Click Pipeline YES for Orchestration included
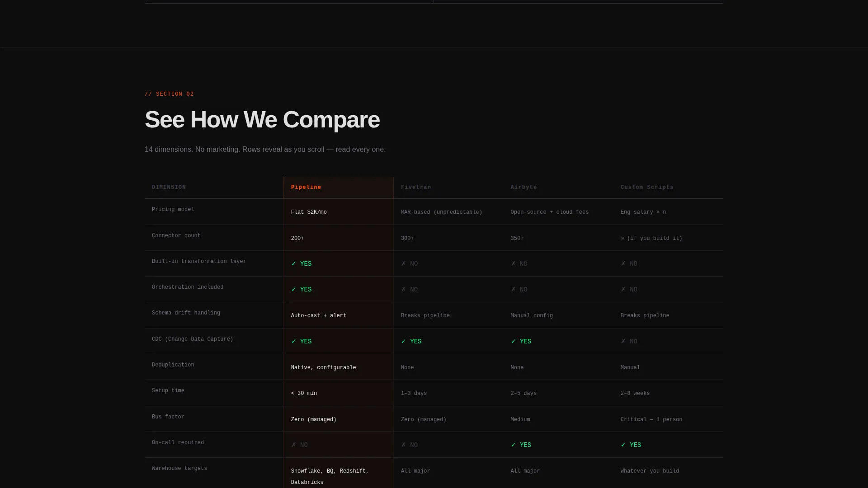 click(x=302, y=289)
